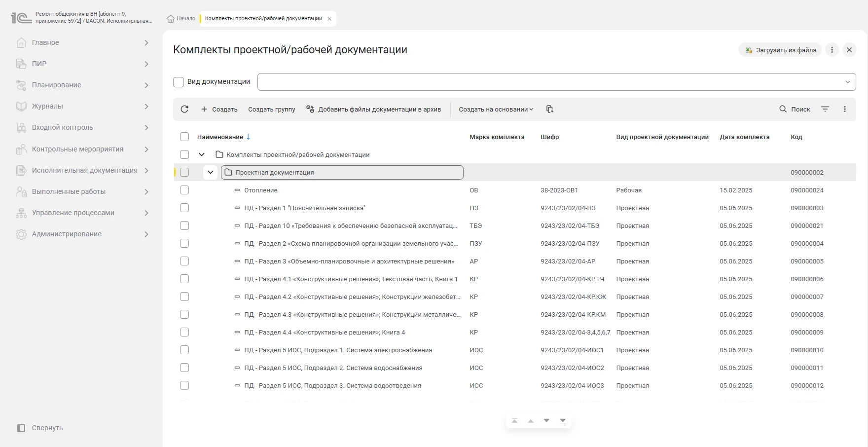This screenshot has height=447, width=868.
Task: Click the Свернуть sidebar collapse icon
Action: (x=21, y=428)
